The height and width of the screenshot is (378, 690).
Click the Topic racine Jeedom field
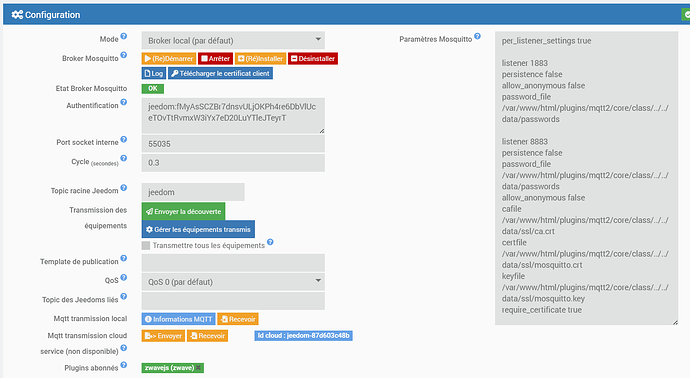[x=193, y=192]
